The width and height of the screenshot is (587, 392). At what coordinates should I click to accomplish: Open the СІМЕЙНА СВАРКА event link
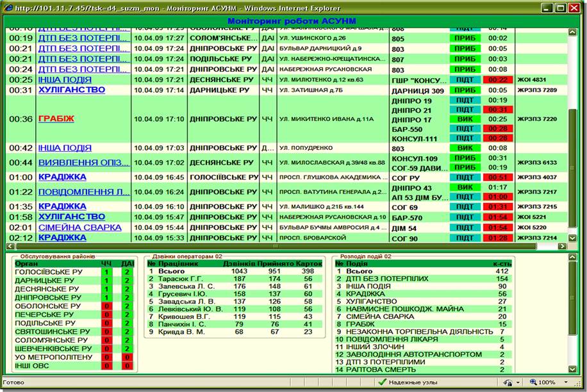(79, 227)
